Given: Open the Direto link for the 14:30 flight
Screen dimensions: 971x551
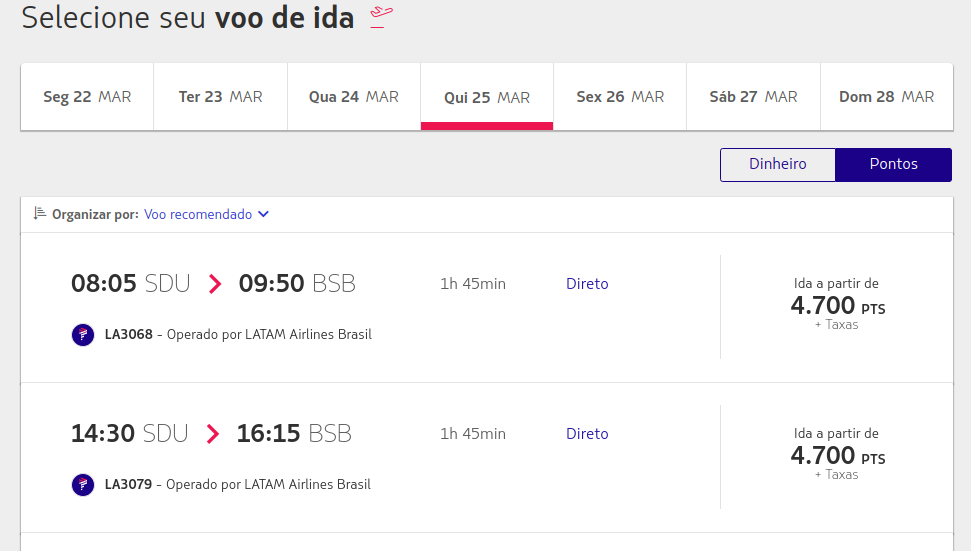Looking at the screenshot, I should (587, 433).
